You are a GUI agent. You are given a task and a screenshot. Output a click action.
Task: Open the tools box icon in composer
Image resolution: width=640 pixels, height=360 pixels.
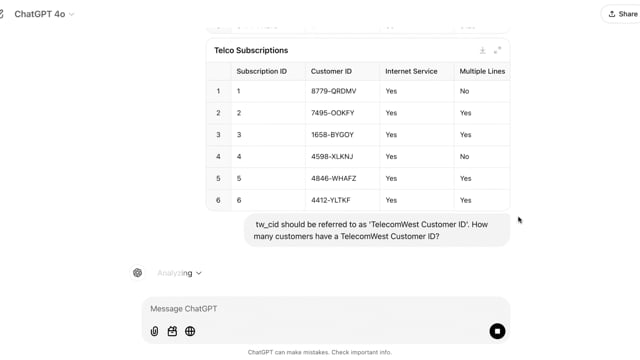coord(172,331)
